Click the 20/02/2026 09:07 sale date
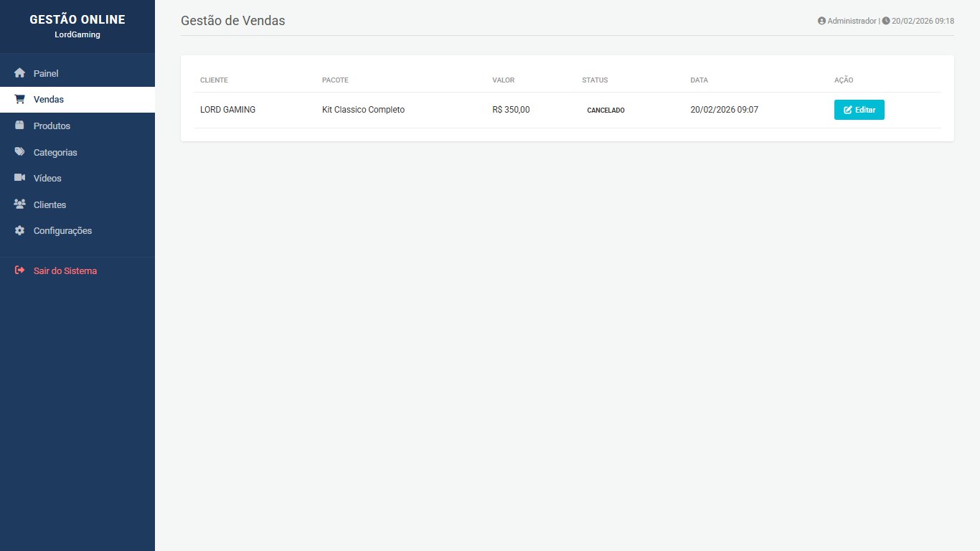 tap(724, 110)
